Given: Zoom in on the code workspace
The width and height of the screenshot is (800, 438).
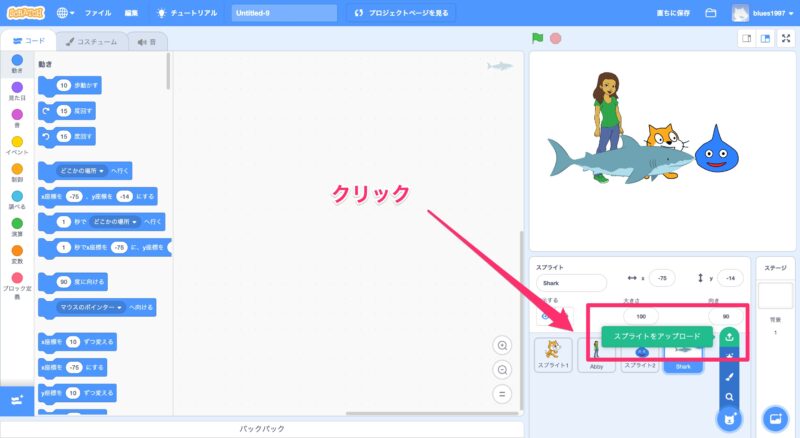Looking at the screenshot, I should coord(503,345).
